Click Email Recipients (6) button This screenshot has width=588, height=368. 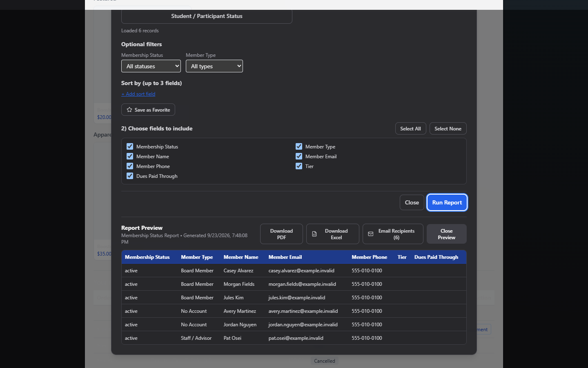pos(393,234)
